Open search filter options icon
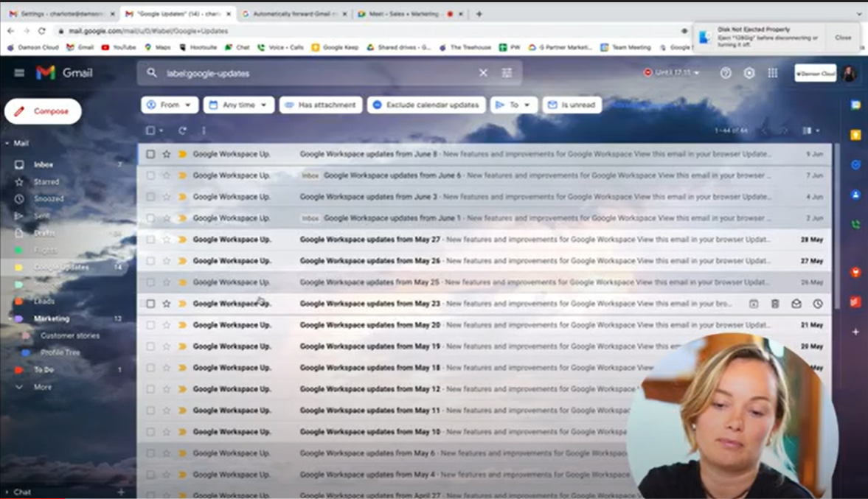Image resolution: width=868 pixels, height=499 pixels. coord(507,73)
